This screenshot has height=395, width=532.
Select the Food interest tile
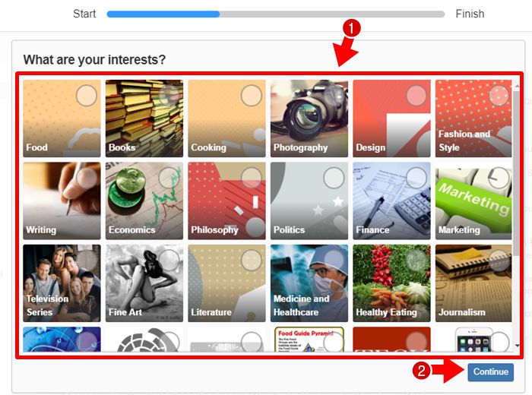point(62,118)
